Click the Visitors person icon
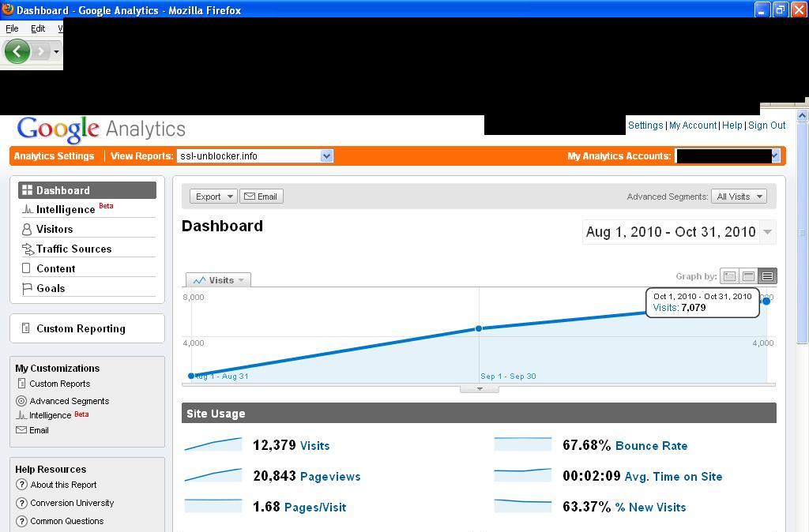This screenshot has height=532, width=809. 27,229
